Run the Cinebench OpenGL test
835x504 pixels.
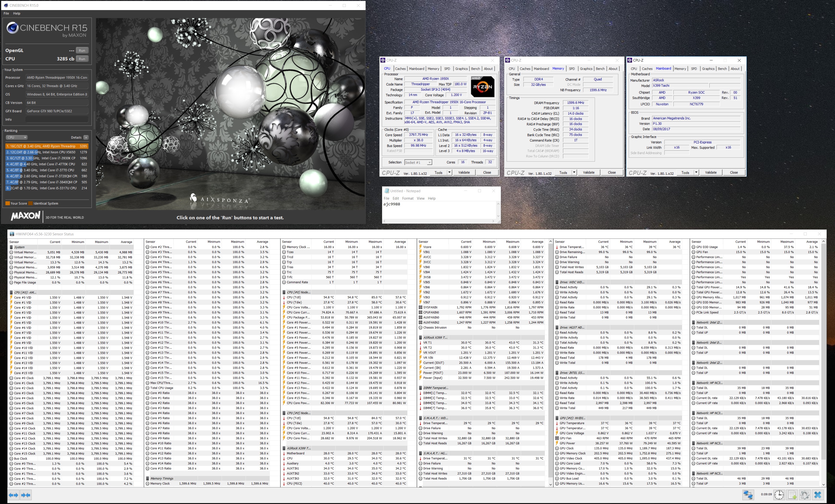(x=82, y=50)
